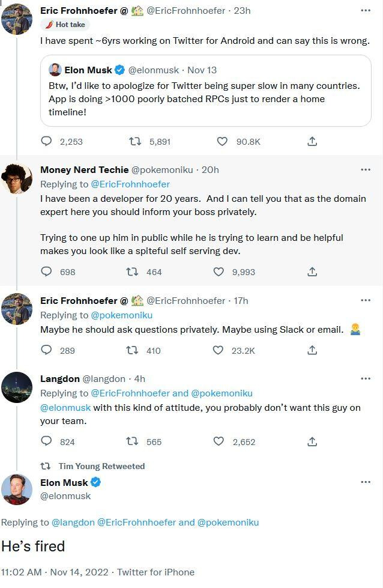Like Money Nerd Techie's tweet showing 9,993
383x588 pixels.
(219, 271)
